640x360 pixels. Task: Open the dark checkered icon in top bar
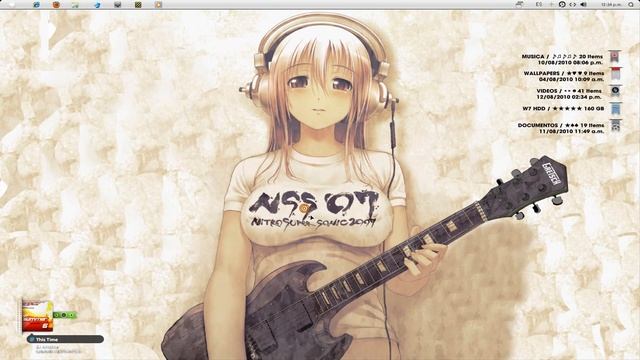pyautogui.click(x=138, y=4)
